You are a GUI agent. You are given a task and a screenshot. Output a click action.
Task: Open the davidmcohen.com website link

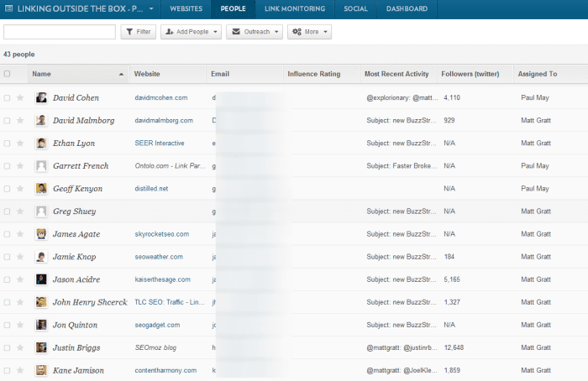pyautogui.click(x=161, y=98)
